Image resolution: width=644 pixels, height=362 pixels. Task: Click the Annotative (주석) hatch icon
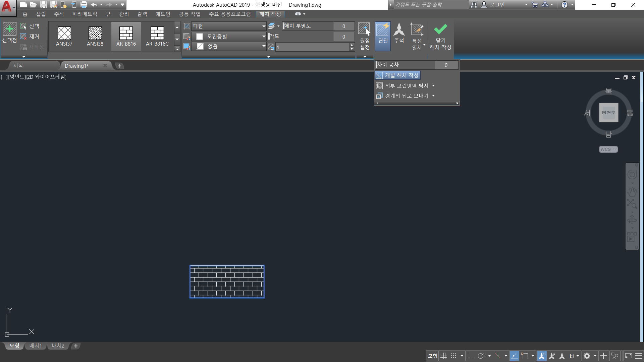pyautogui.click(x=399, y=30)
